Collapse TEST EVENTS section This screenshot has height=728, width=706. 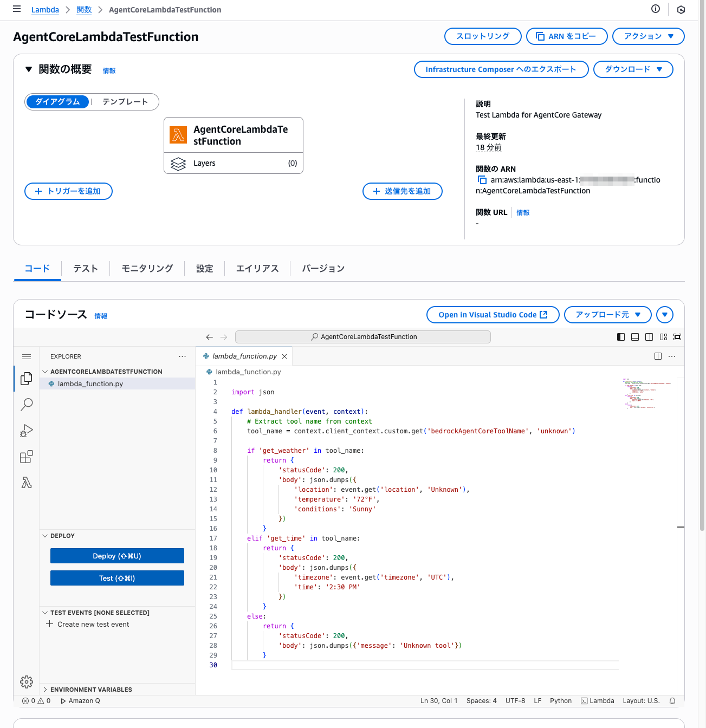click(x=117, y=613)
